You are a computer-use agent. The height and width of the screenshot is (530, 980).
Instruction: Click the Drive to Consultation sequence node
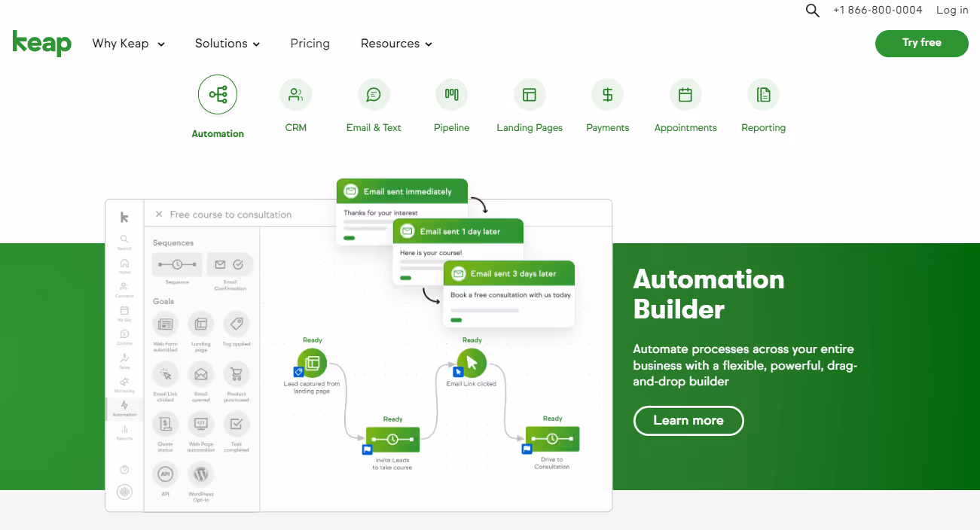point(552,439)
